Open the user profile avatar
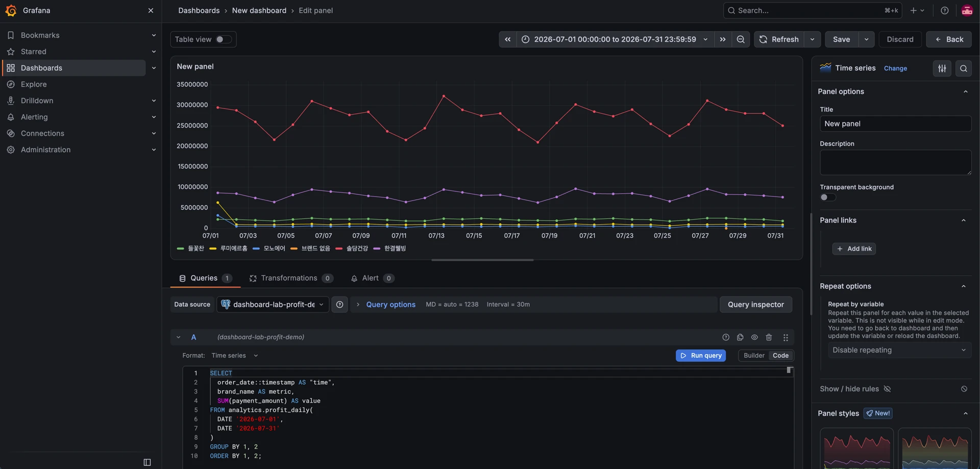Screen dimensions: 980x469 coord(967,10)
